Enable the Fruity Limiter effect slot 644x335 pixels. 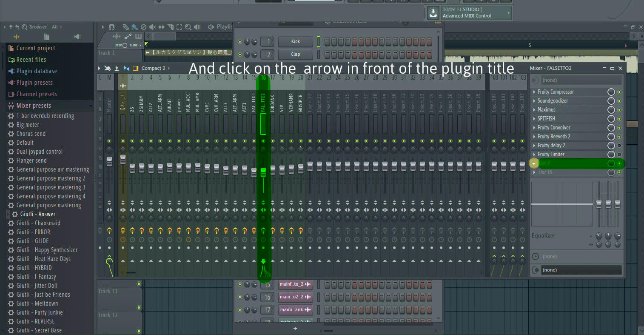(619, 155)
